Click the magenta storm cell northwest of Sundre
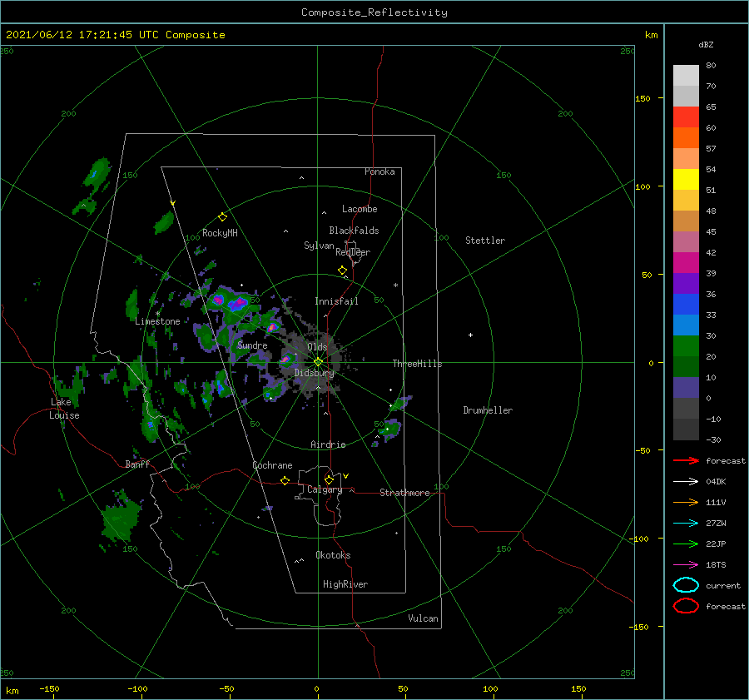 (237, 302)
